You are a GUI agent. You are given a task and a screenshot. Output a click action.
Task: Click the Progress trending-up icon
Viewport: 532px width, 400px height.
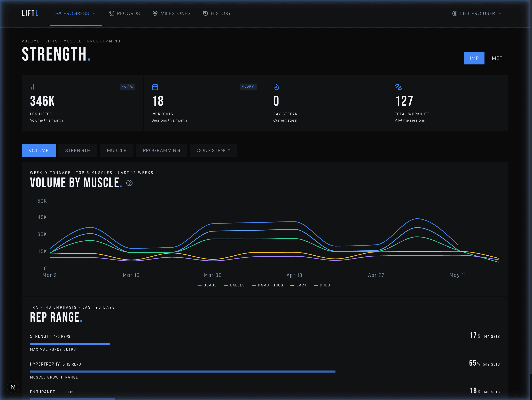click(x=58, y=13)
